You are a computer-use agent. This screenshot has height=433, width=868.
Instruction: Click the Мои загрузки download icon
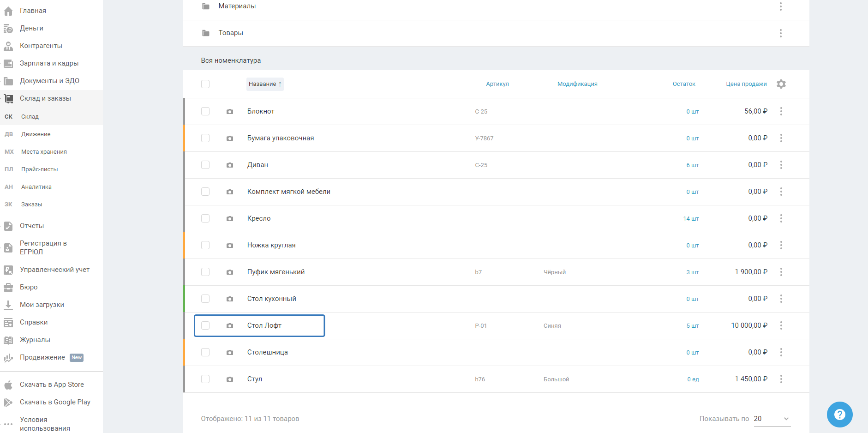click(x=8, y=305)
